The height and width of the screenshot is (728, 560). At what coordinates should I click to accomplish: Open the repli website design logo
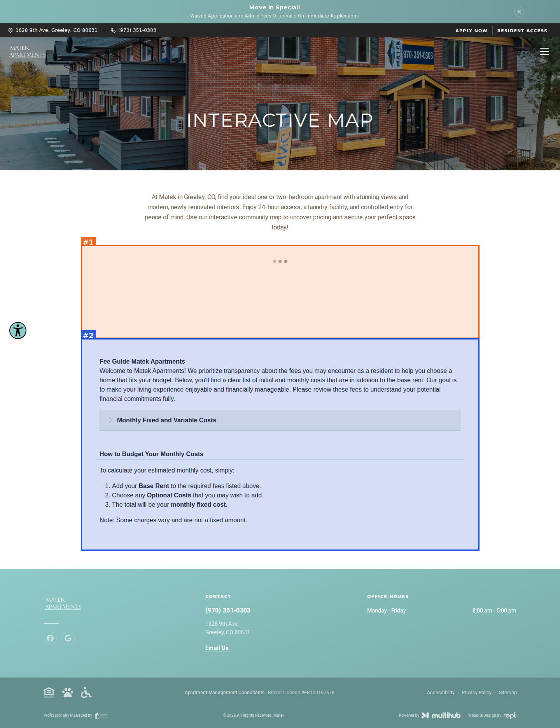coord(510,715)
